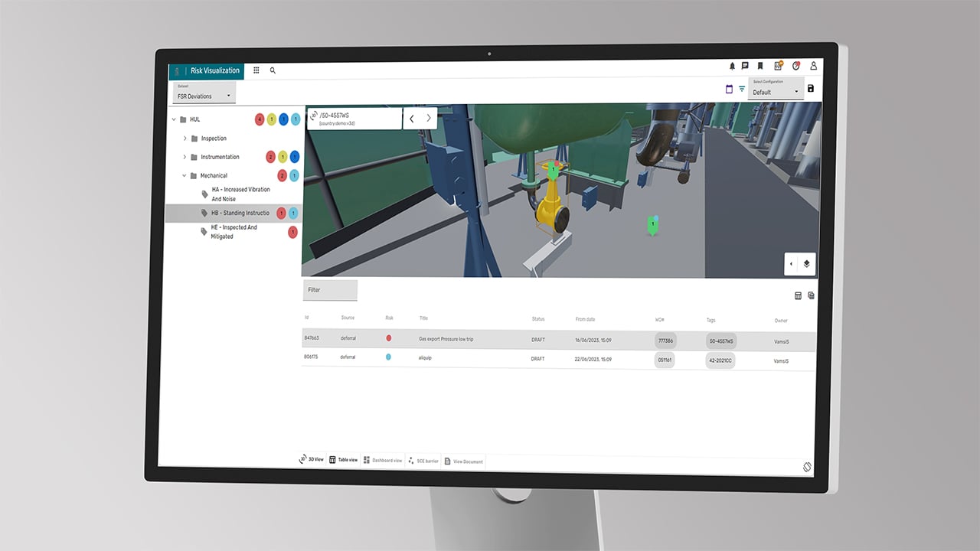Viewport: 980px width, 551px height.
Task: Save configuration with the floppy disk icon
Action: click(811, 89)
